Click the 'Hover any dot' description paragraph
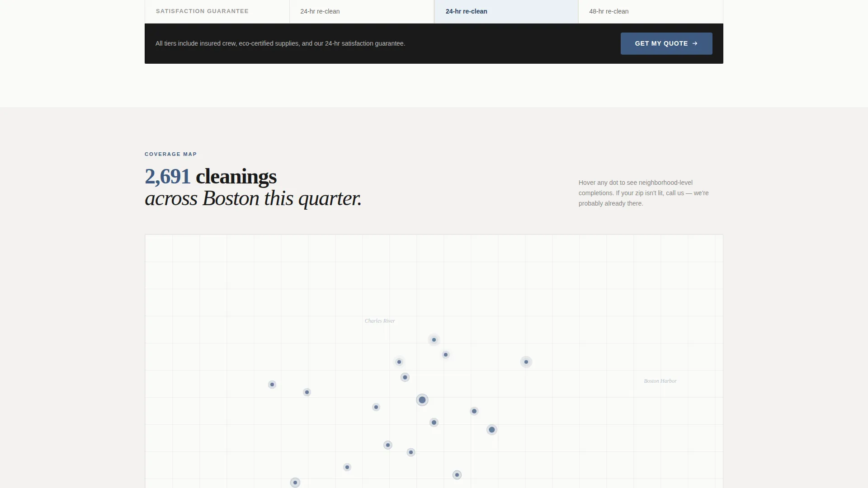 pos(644,193)
